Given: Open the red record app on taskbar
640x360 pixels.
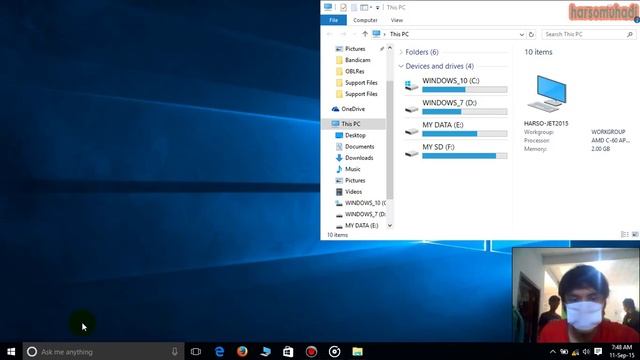Looking at the screenshot, I should tap(311, 351).
